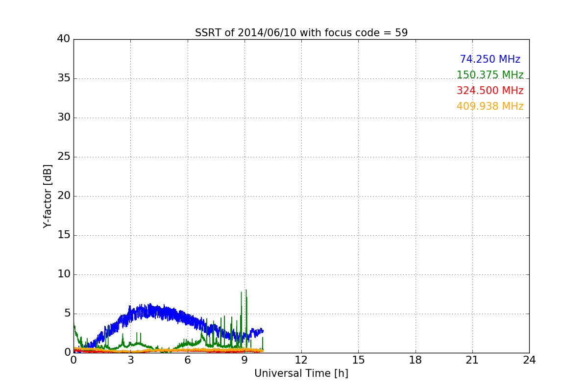The height and width of the screenshot is (392, 588).
Task: Click y-axis tick label 35
Action: coord(64,78)
